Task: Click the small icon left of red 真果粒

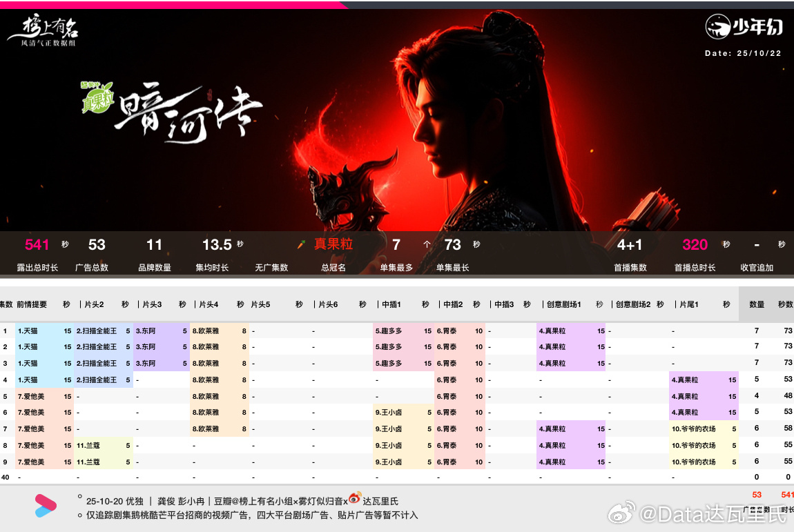Action: tap(301, 245)
